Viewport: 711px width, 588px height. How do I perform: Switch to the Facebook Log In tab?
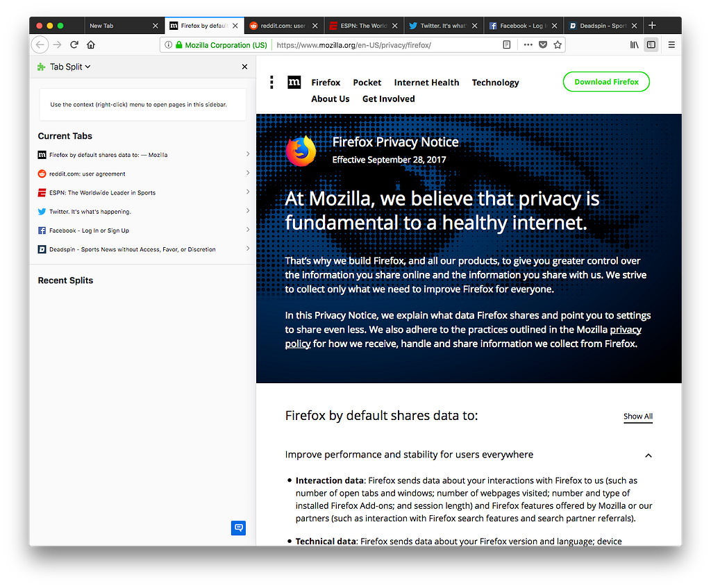(524, 26)
